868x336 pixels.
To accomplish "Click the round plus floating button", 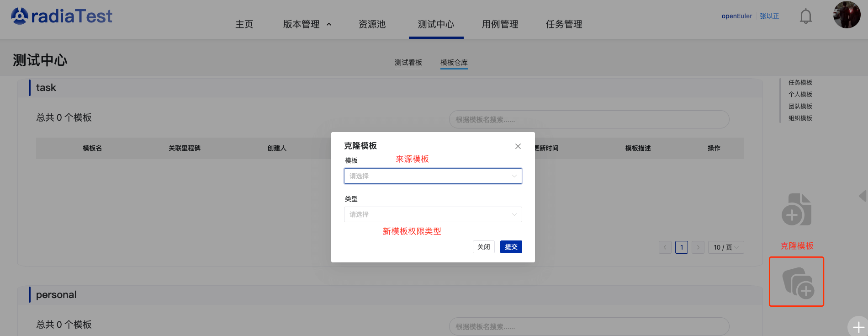I will 858,326.
